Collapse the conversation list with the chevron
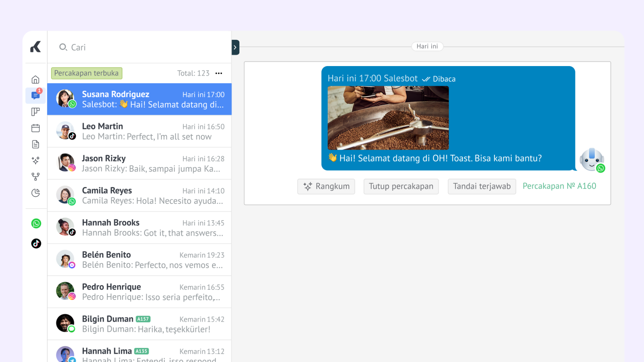This screenshot has height=362, width=644. [x=235, y=47]
